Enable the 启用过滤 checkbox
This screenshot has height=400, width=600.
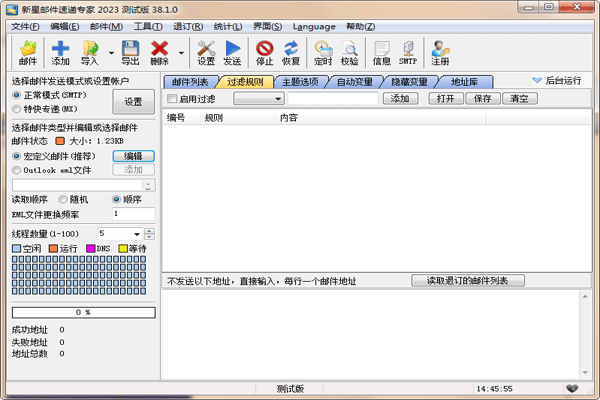pyautogui.click(x=172, y=99)
